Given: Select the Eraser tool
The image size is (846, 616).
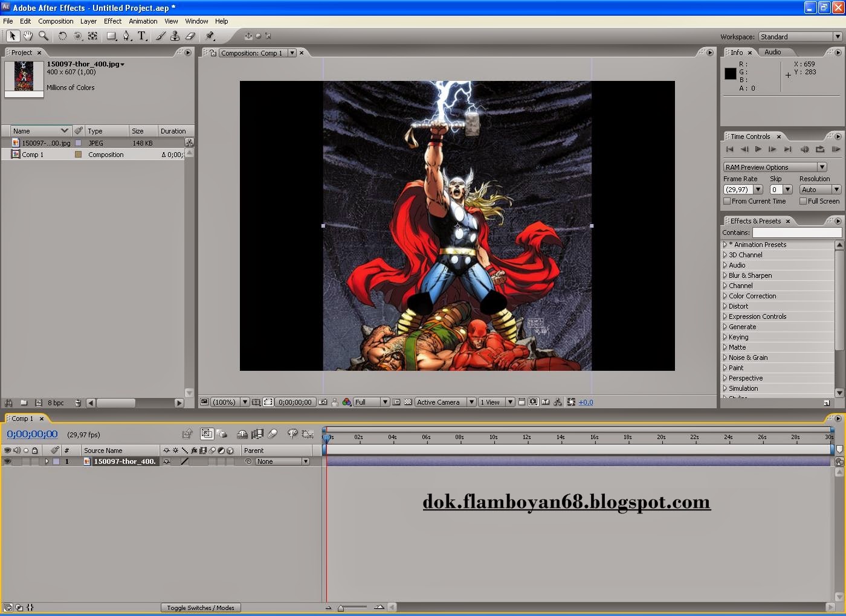Looking at the screenshot, I should (190, 36).
